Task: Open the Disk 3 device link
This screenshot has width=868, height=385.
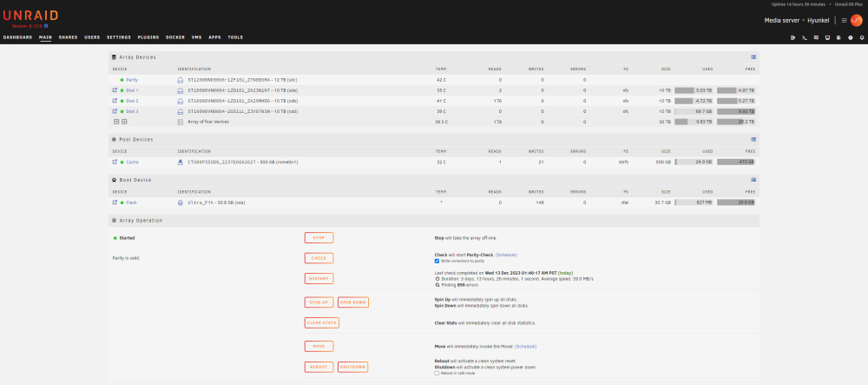Action: tap(132, 111)
